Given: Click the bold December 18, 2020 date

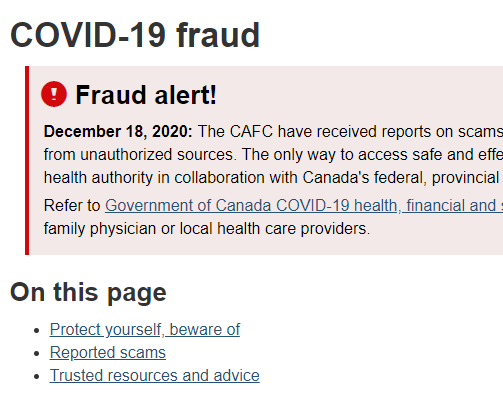Looking at the screenshot, I should coord(118,131).
